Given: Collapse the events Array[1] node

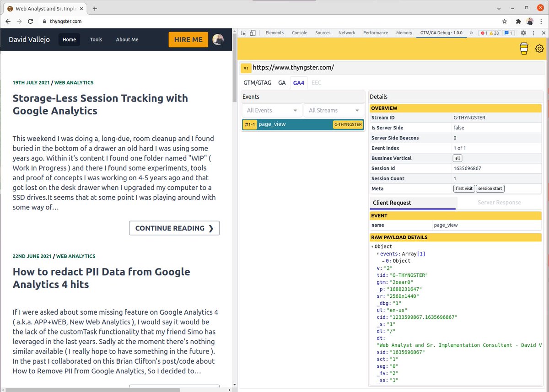Looking at the screenshot, I should 378,254.
